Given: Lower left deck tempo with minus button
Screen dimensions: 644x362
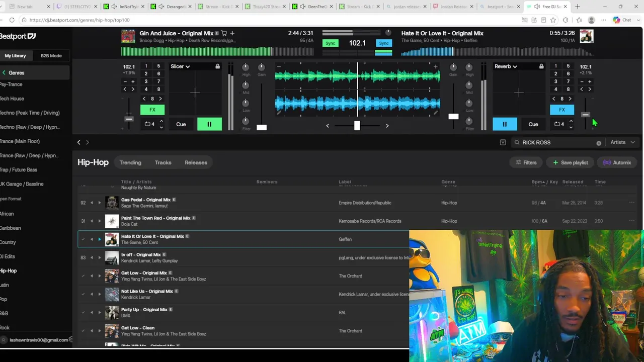Looking at the screenshot, I should click(x=125, y=81).
